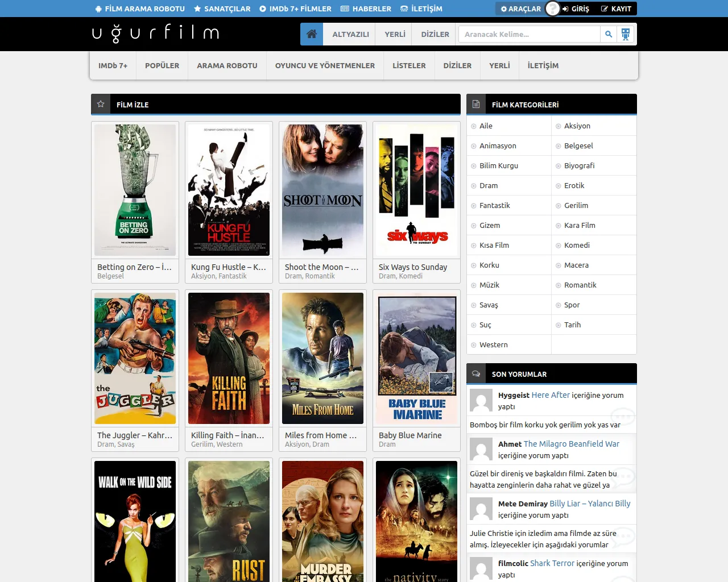728x582 pixels.
Task: Open ARAMA ROBOTU in the gray menu
Action: tap(227, 65)
